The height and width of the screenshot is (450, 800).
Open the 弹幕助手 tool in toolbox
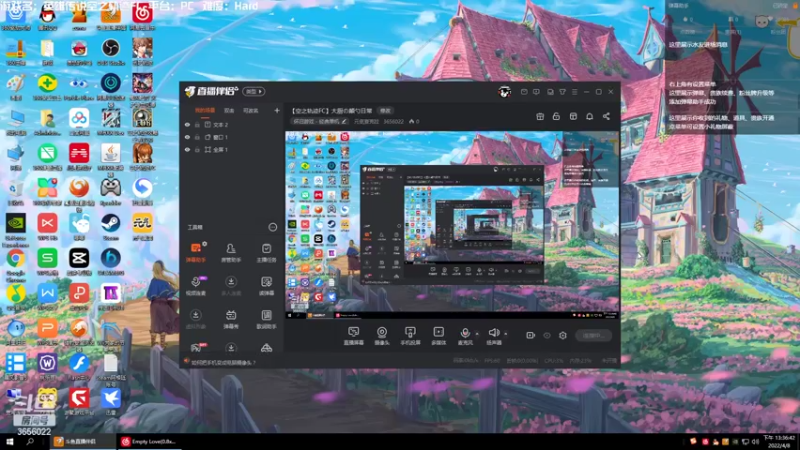(x=196, y=252)
